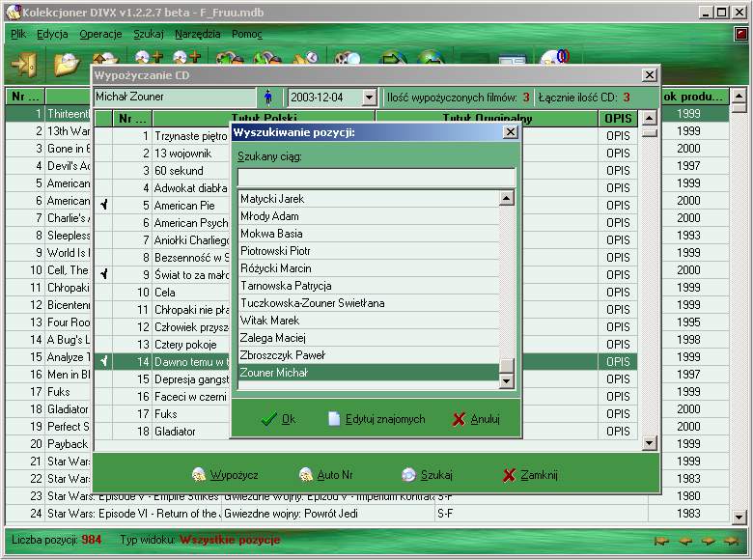Screen dimensions: 753x560
Task: Go to the next record arrow
Action: pos(709,541)
